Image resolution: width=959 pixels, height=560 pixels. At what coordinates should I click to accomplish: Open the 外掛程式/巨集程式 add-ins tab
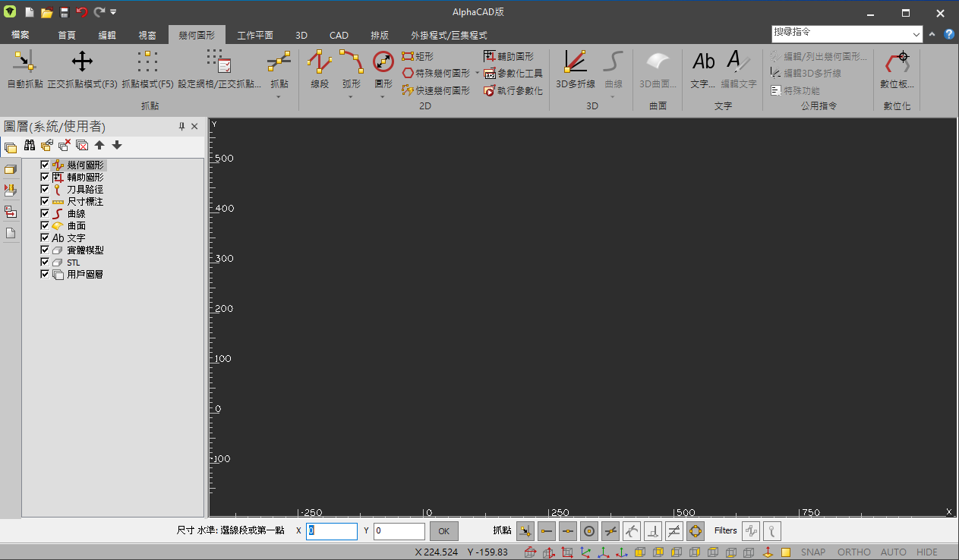449,35
